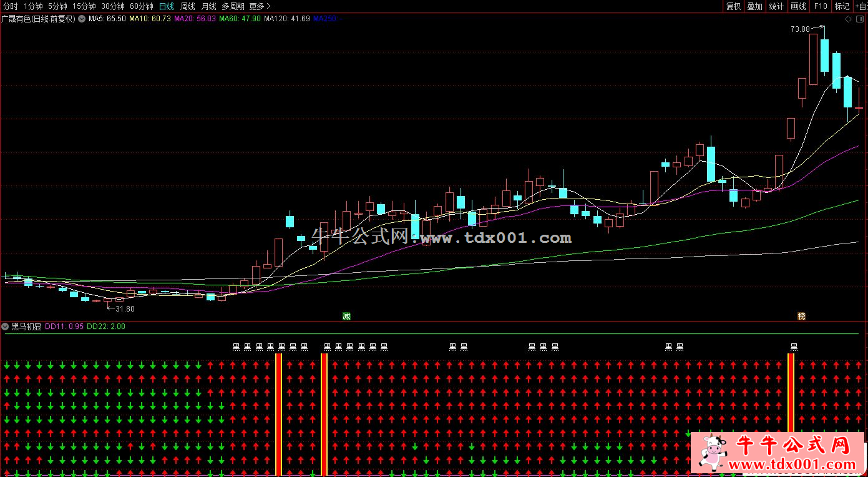
Task: Click the rightmost 黑 signal marker
Action: coord(794,347)
